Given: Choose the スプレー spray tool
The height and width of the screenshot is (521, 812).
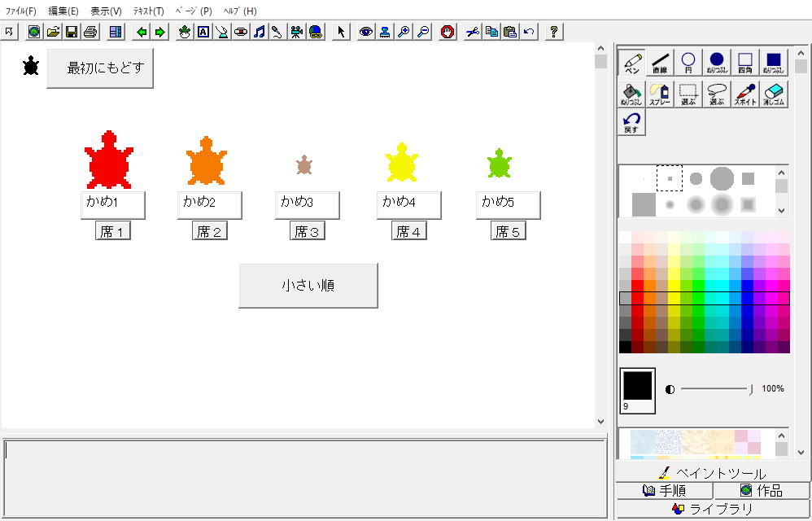Looking at the screenshot, I should 660,94.
